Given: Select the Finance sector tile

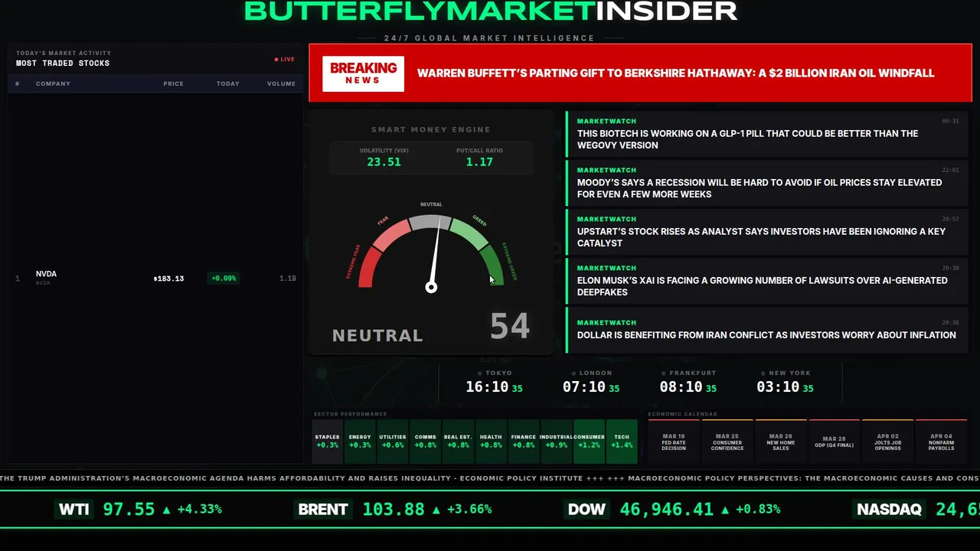Looking at the screenshot, I should (524, 442).
